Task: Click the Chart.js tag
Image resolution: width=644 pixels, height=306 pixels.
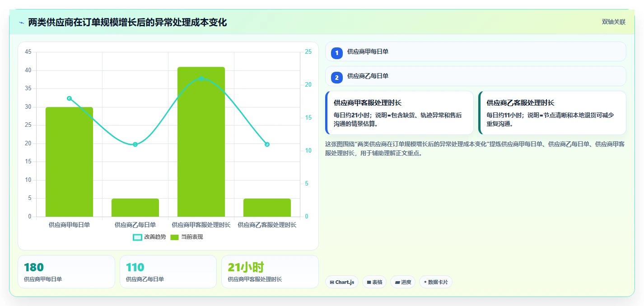Action: click(x=342, y=282)
